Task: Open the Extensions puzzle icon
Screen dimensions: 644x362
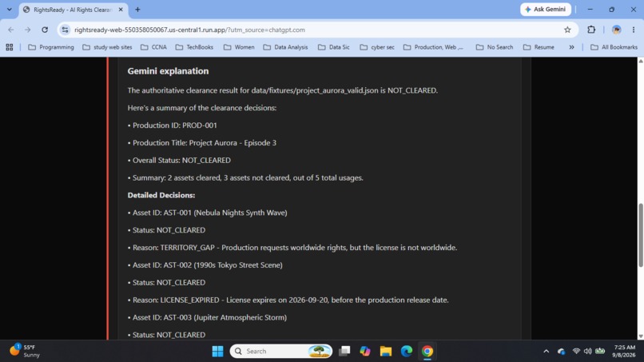Action: pos(591,30)
